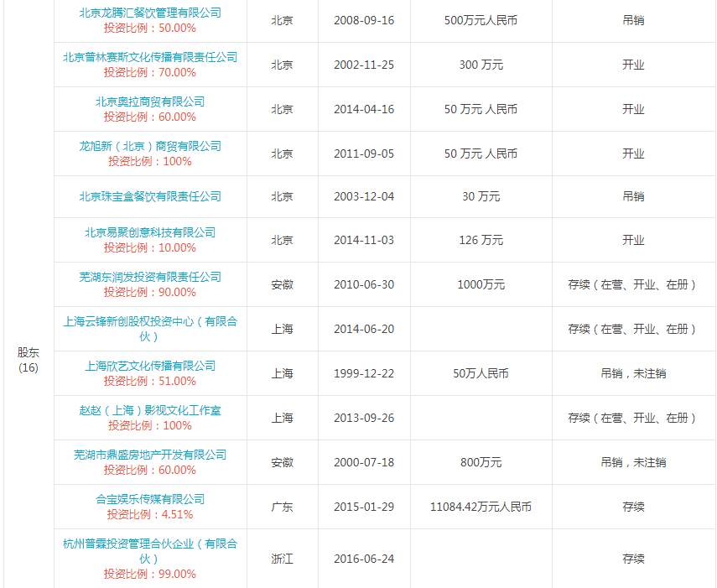Select date 2011-09-05
Screen dimensions: 717x588
(x=364, y=154)
